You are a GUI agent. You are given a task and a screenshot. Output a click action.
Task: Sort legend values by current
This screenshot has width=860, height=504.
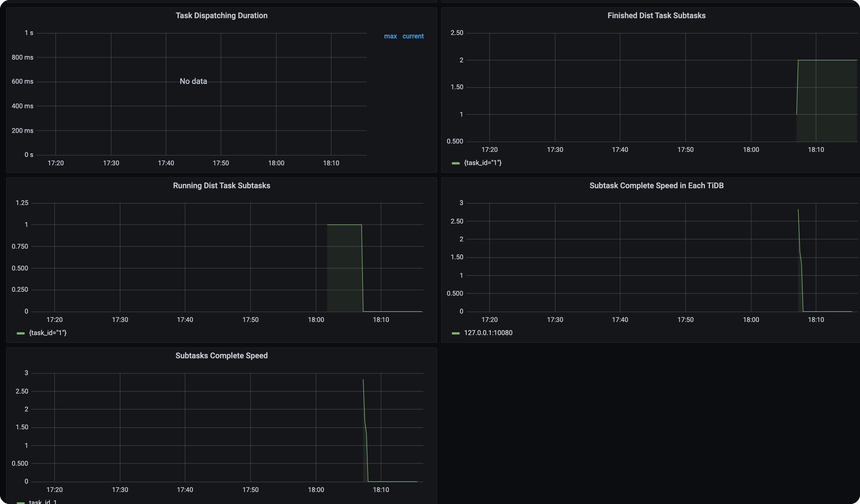413,36
